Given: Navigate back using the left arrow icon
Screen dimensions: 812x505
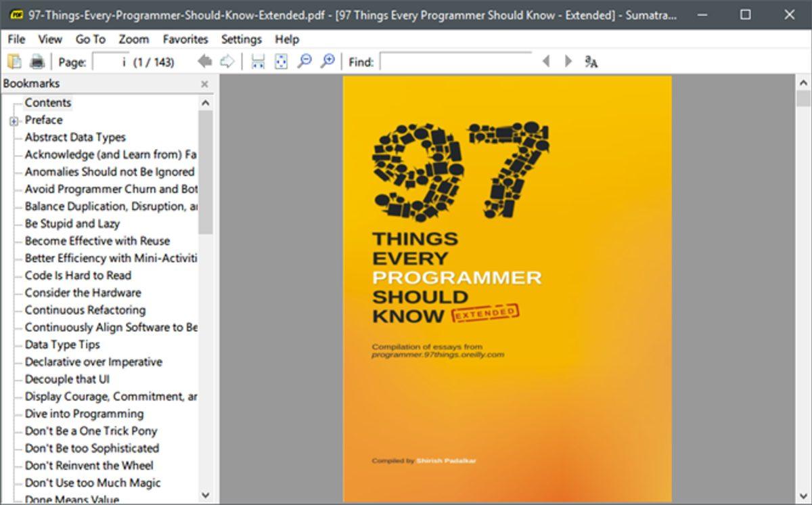Looking at the screenshot, I should pyautogui.click(x=204, y=61).
